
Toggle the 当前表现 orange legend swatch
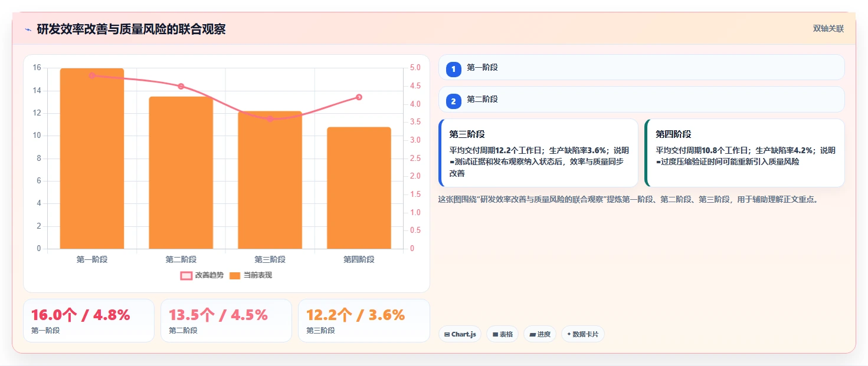pyautogui.click(x=235, y=275)
